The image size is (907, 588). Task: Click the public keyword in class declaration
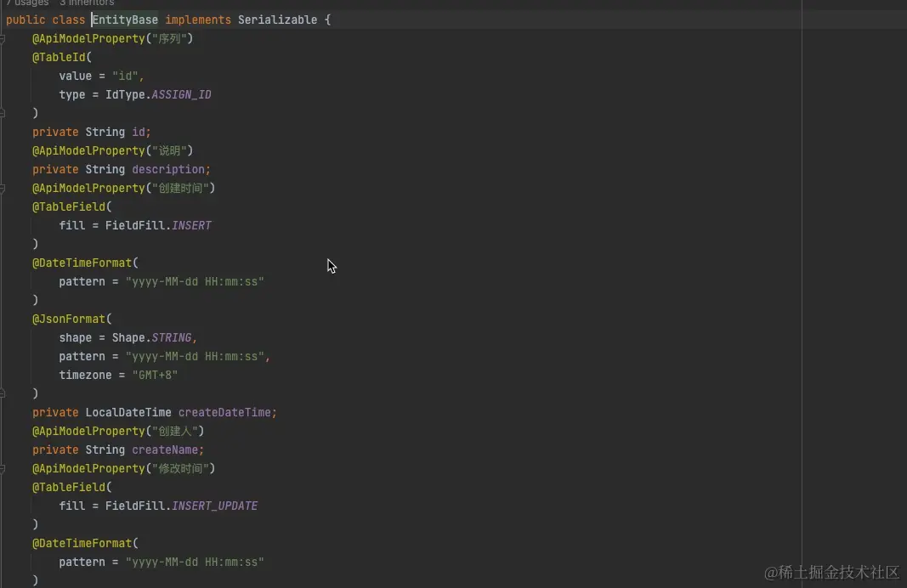click(x=26, y=20)
